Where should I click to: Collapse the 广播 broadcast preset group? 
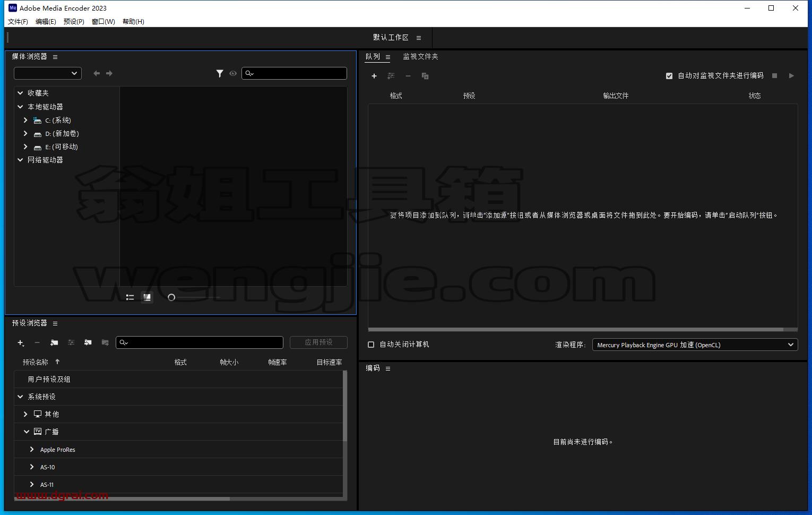(26, 432)
